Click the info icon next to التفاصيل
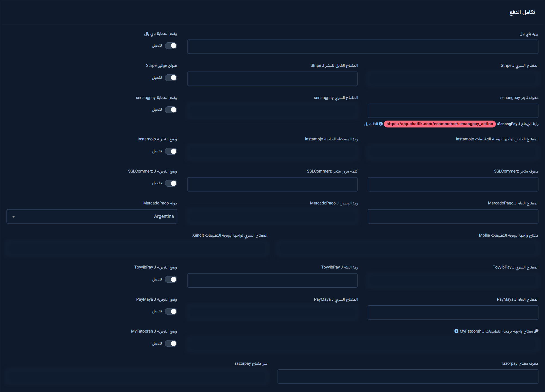The height and width of the screenshot is (392, 545). [x=381, y=124]
